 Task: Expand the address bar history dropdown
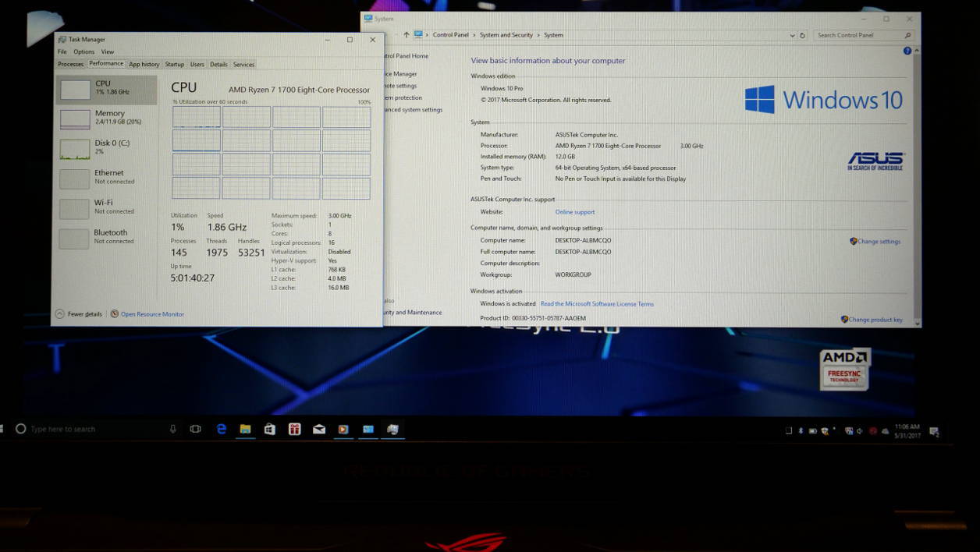pyautogui.click(x=793, y=35)
